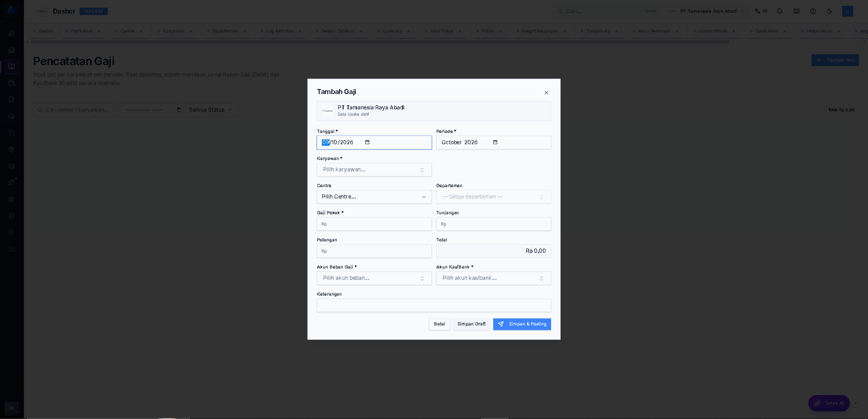Open the tanpa departemen dropdown

click(x=493, y=197)
